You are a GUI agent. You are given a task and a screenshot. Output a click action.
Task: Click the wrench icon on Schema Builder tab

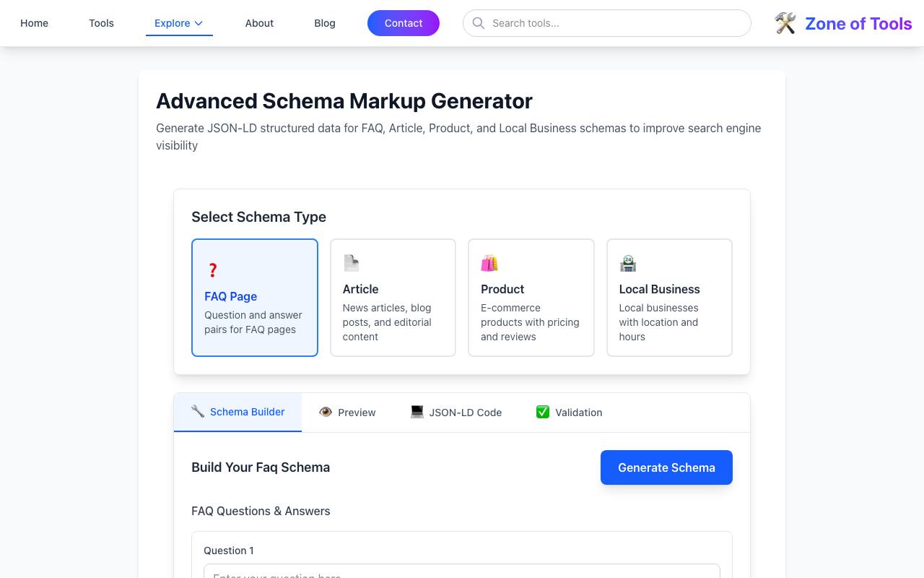tap(198, 411)
